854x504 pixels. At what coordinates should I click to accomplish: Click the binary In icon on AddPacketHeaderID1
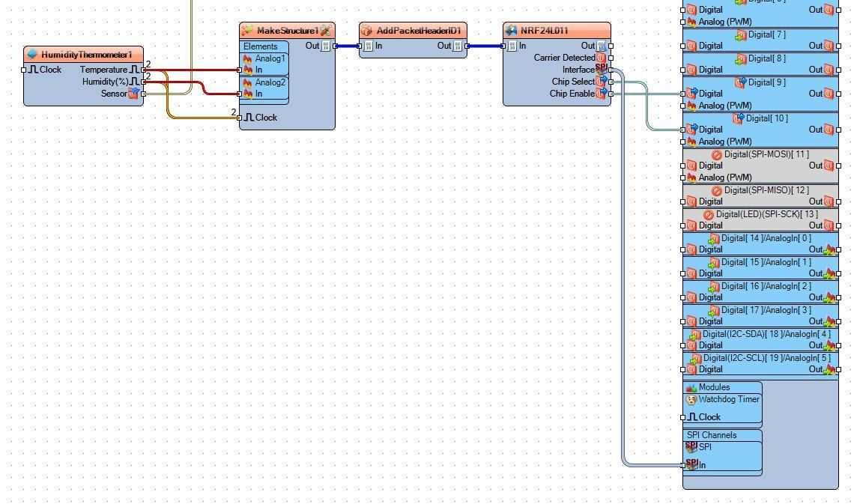coord(368,46)
